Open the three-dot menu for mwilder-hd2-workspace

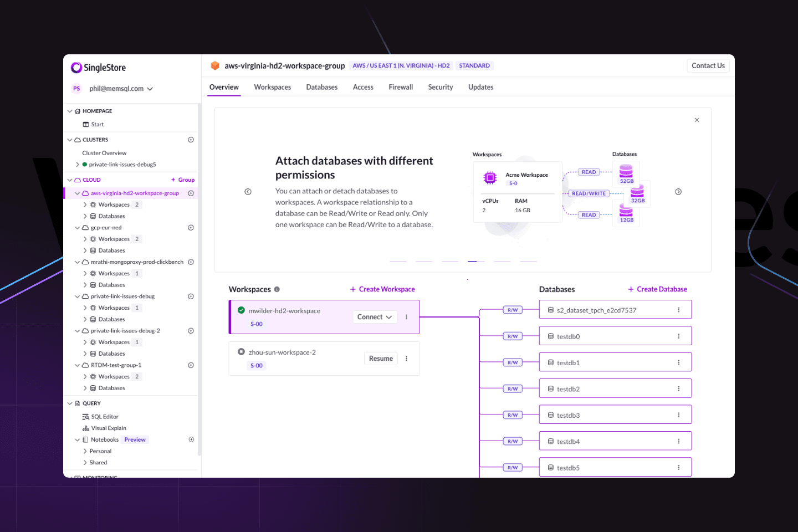click(406, 317)
